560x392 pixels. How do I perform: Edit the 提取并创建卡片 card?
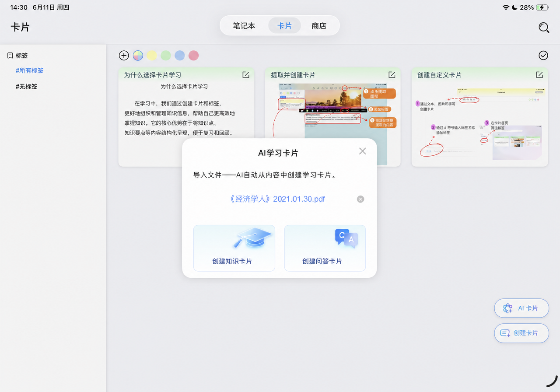tap(392, 75)
